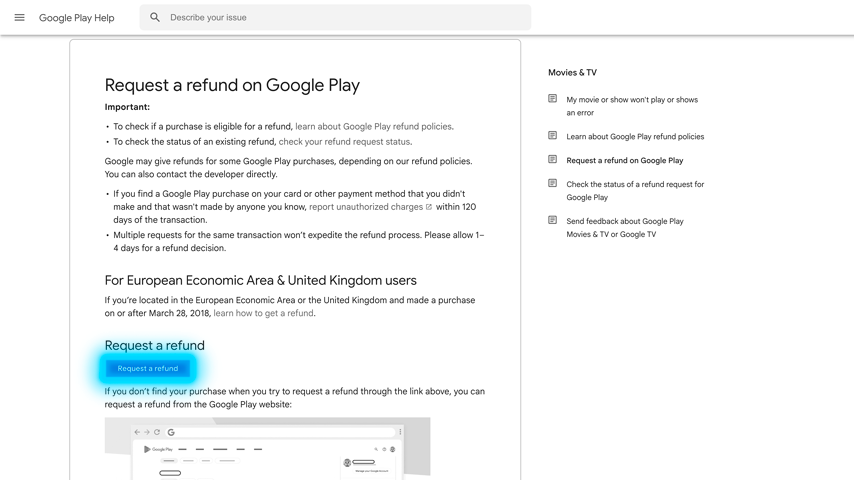Follow the 'report unauthorized charges' link
The image size is (854, 480).
pos(365,207)
